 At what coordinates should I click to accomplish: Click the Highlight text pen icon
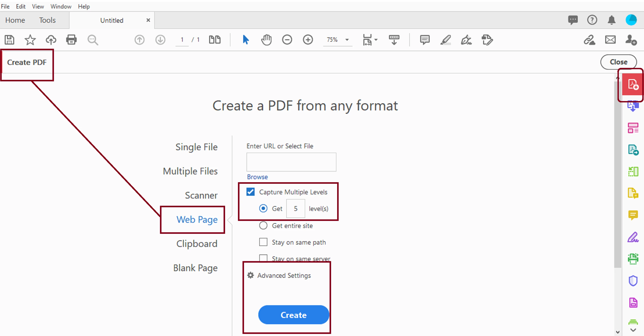coord(445,40)
